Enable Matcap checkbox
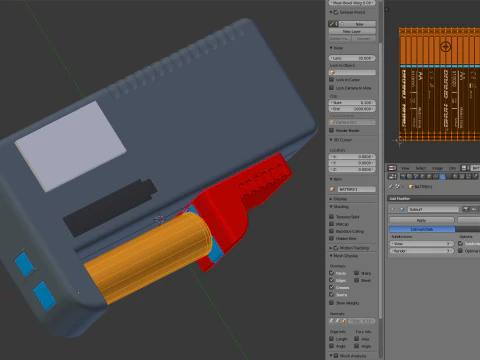This screenshot has width=480, height=360. click(x=332, y=224)
